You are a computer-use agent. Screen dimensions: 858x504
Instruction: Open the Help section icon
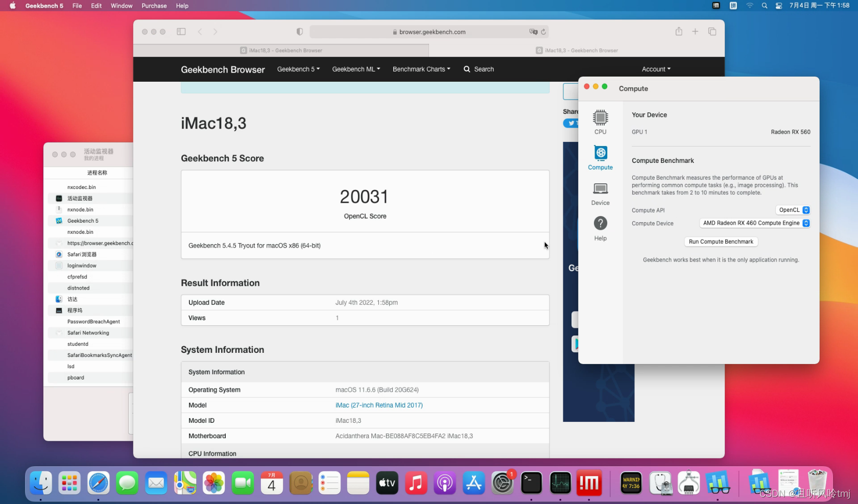[600, 228]
